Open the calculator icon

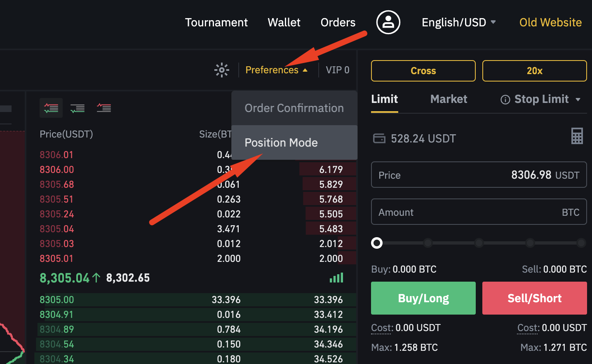(x=577, y=136)
